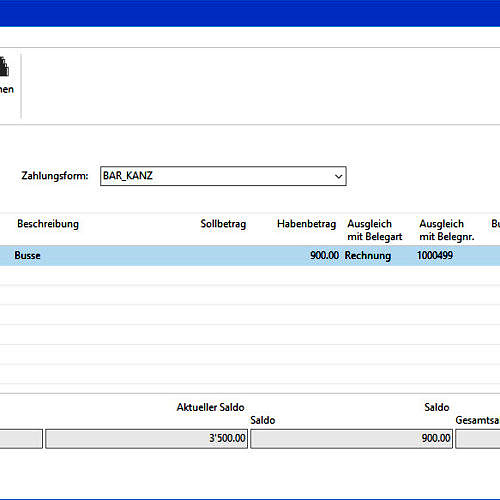Click the Aktueller Saldo field showing 3'500.00
The width and height of the screenshot is (500, 500).
point(147,438)
